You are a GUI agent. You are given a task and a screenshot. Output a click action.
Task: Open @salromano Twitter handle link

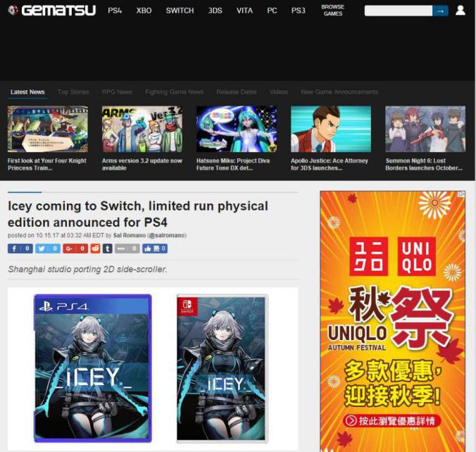[x=167, y=235]
